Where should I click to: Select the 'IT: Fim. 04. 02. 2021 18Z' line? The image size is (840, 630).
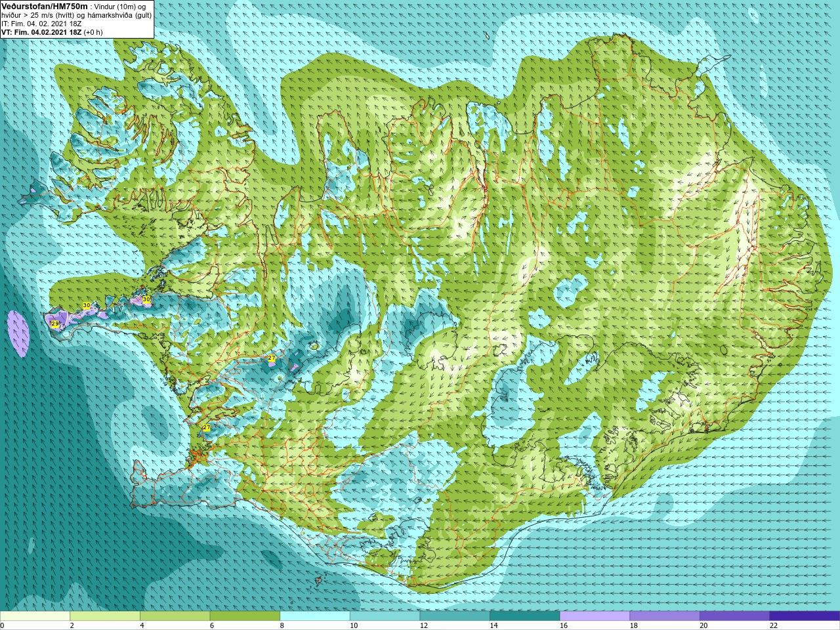tap(41, 24)
